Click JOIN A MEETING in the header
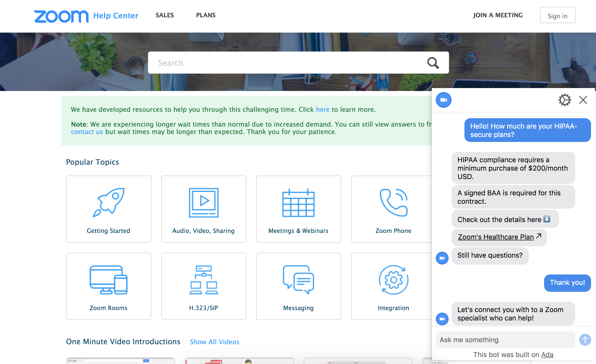 click(x=498, y=15)
